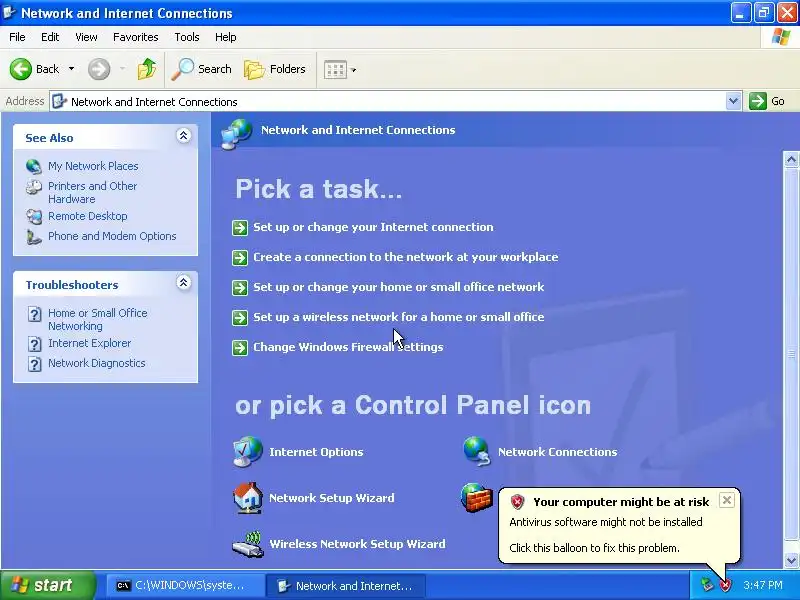This screenshot has height=600, width=800.
Task: Select Change Windows Firewall settings task
Action: [348, 347]
